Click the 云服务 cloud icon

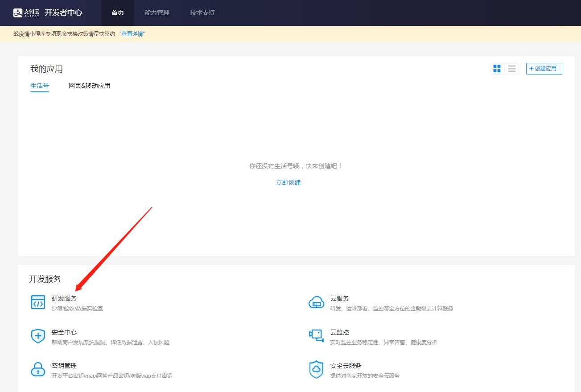pyautogui.click(x=316, y=302)
